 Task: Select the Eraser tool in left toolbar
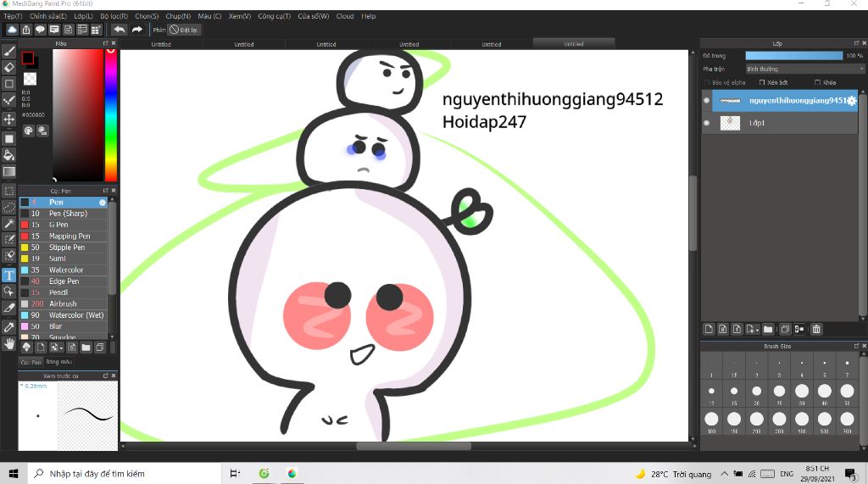[x=8, y=68]
